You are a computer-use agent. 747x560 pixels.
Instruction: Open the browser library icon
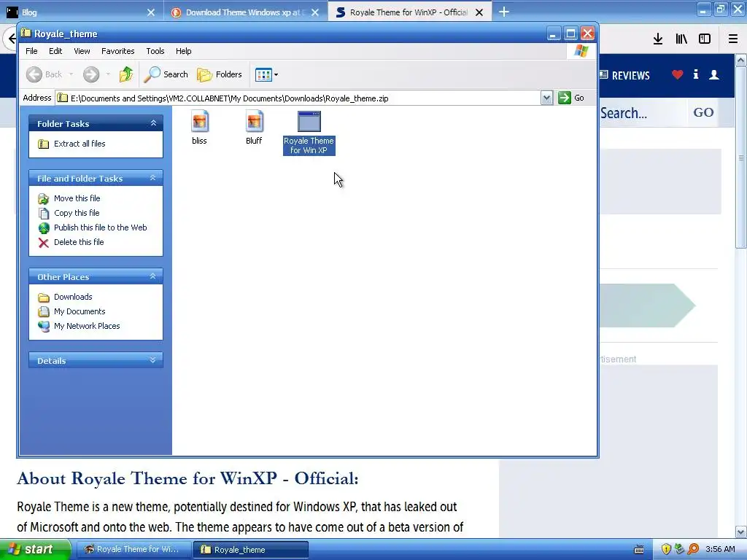(681, 39)
